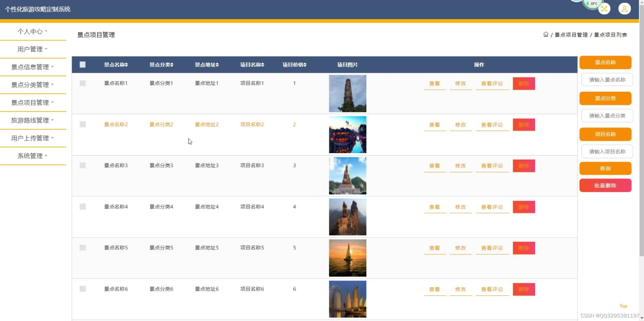644x321 pixels.
Task: Click 修改 for 景点名称5 row
Action: pyautogui.click(x=460, y=248)
